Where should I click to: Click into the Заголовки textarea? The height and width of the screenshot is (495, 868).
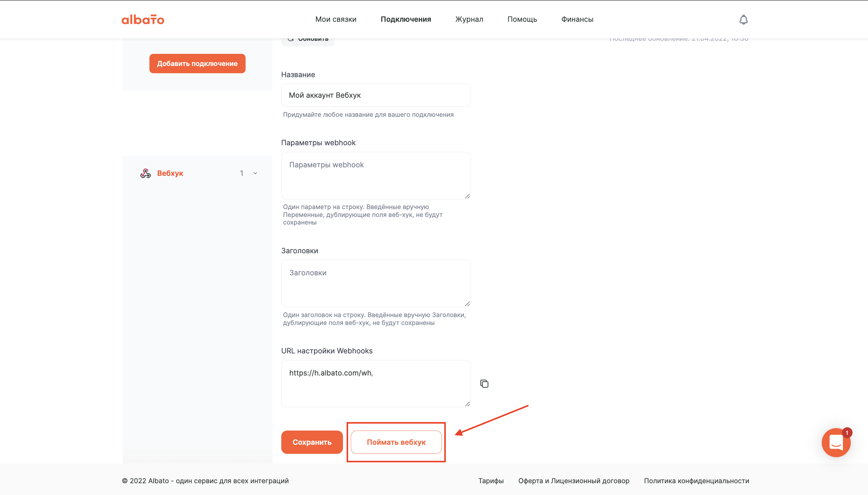coord(376,284)
